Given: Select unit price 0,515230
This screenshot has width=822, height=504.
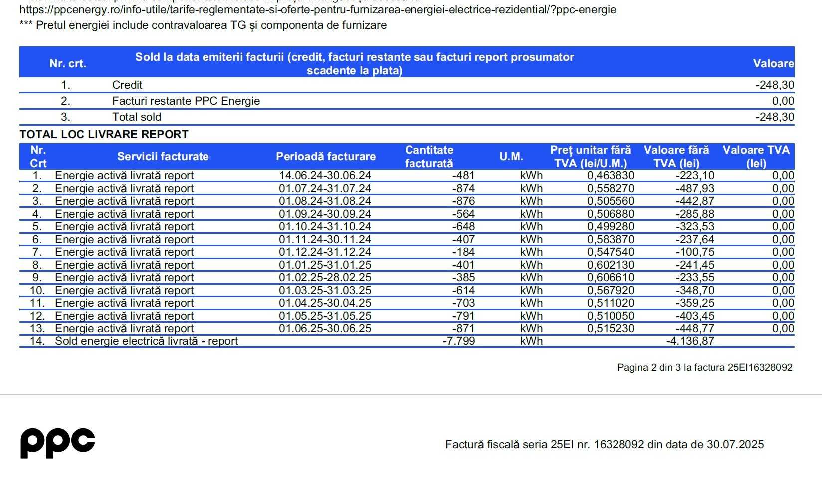Looking at the screenshot, I should point(611,329).
